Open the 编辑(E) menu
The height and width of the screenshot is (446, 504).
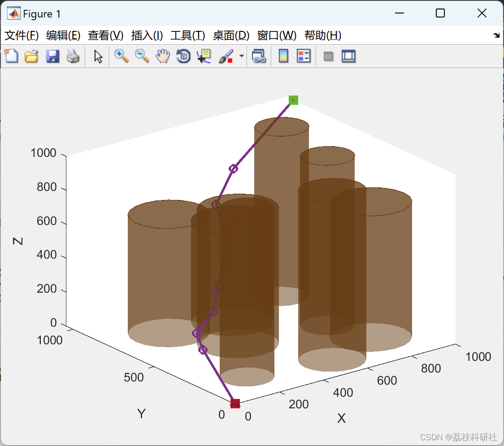[x=63, y=35]
